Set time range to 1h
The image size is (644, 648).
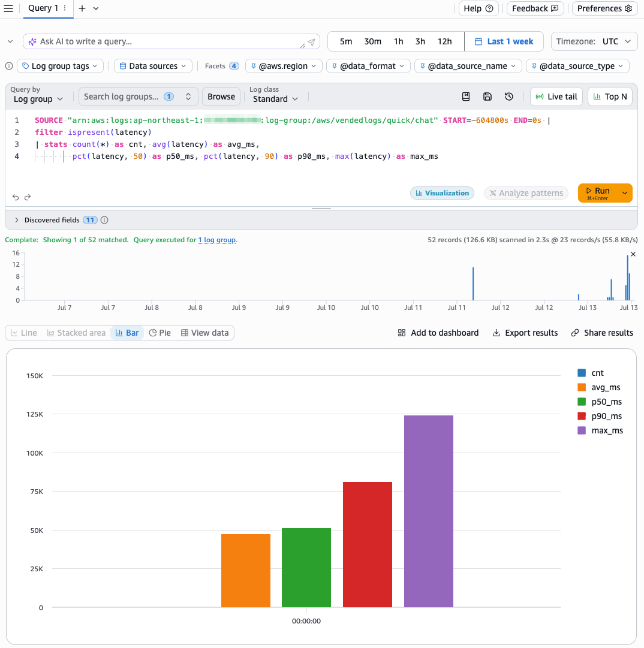point(399,41)
